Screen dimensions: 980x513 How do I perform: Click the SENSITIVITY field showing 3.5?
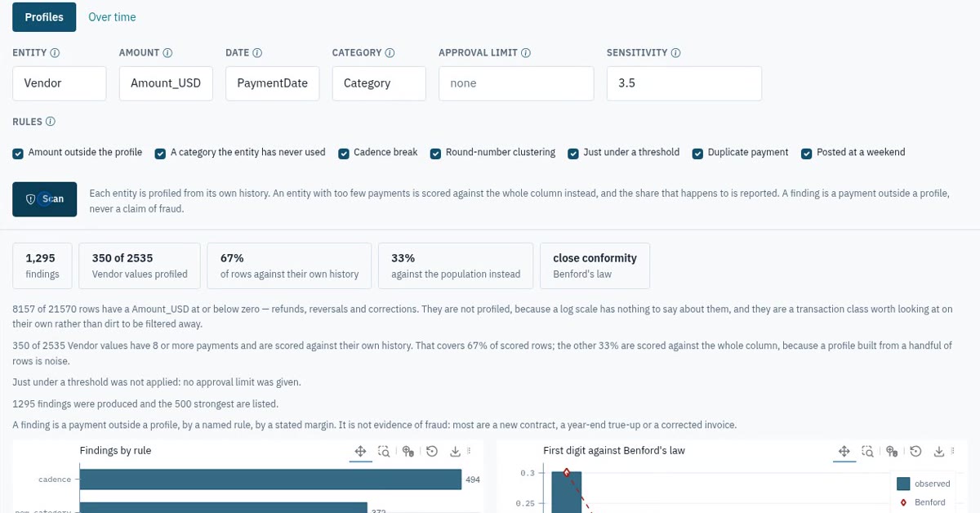[684, 83]
